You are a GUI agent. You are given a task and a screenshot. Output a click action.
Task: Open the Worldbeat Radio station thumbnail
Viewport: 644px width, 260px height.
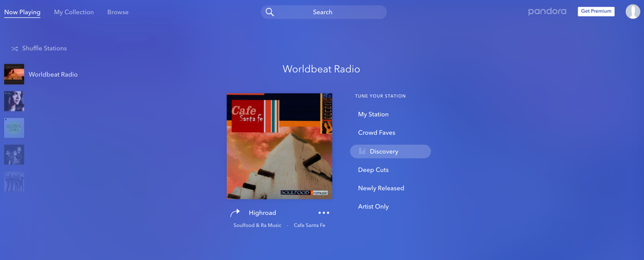[x=14, y=74]
